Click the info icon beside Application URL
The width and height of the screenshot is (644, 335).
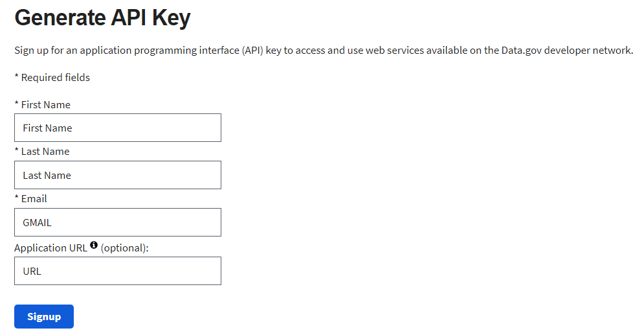tap(94, 245)
